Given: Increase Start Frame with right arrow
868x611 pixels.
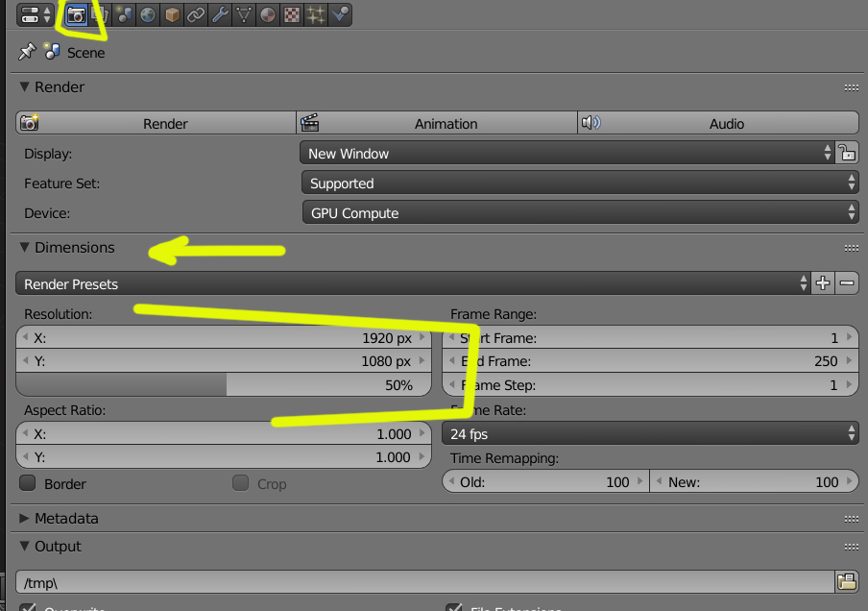Looking at the screenshot, I should tap(850, 337).
